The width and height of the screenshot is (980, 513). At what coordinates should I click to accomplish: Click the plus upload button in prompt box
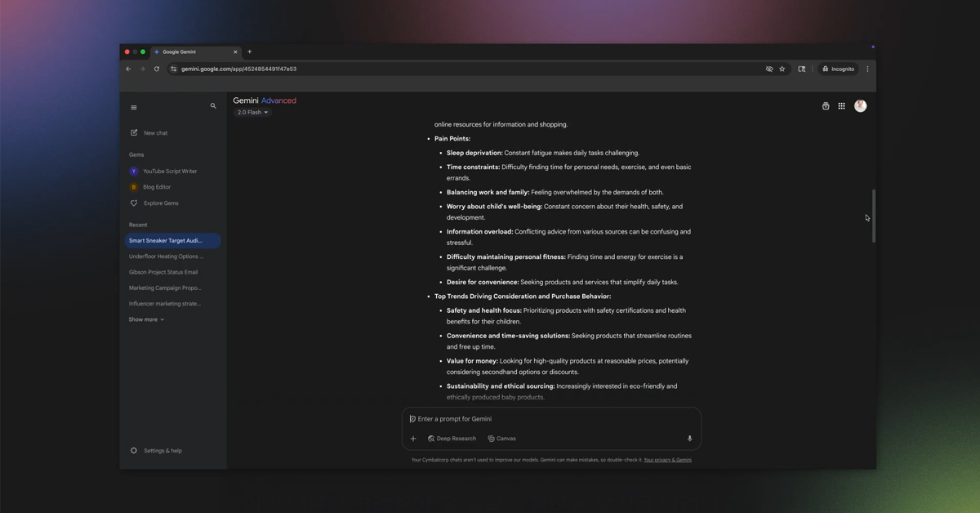(413, 439)
